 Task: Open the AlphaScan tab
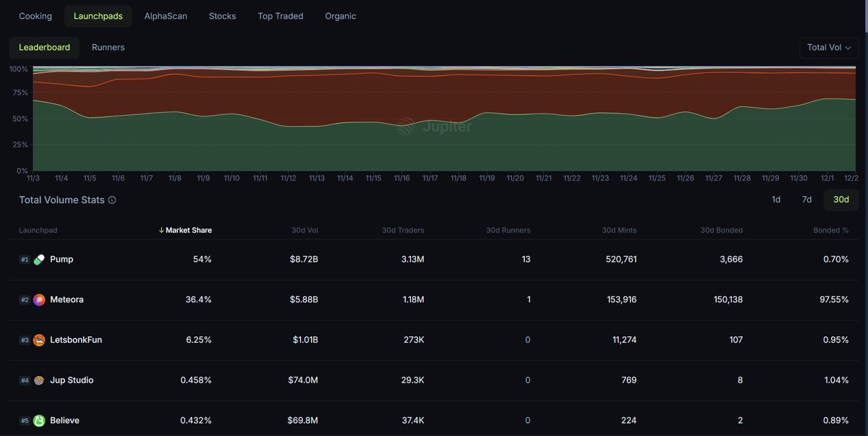[165, 15]
